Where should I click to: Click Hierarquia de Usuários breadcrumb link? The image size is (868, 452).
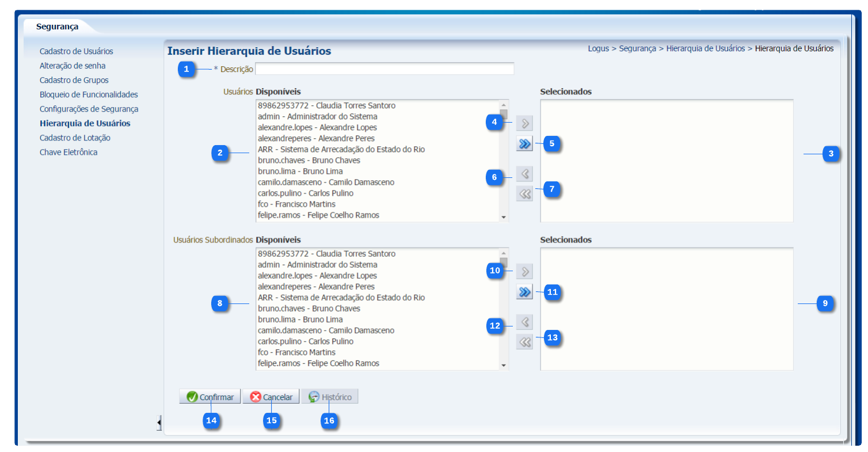[705, 49]
